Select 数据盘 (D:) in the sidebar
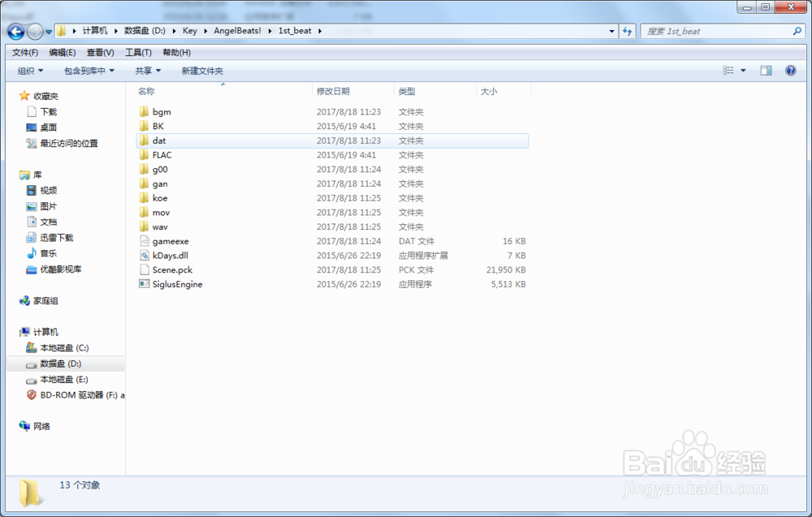Viewport: 812px width, 517px height. coord(66,364)
